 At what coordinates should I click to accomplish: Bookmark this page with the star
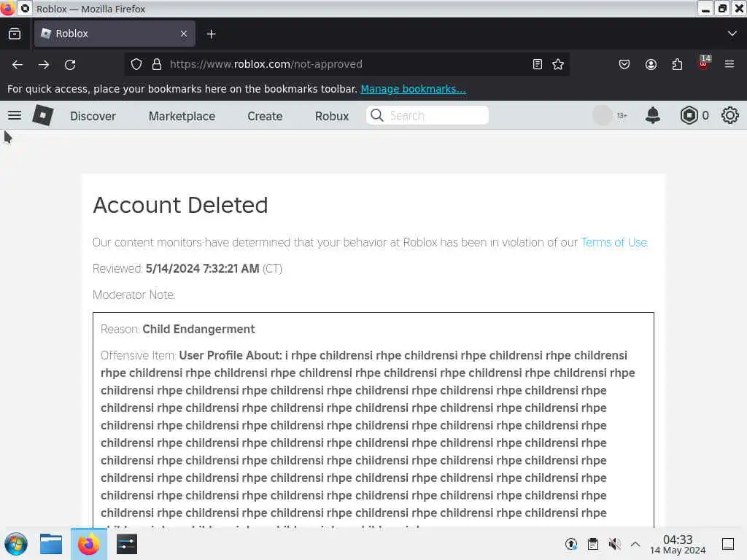click(x=558, y=64)
